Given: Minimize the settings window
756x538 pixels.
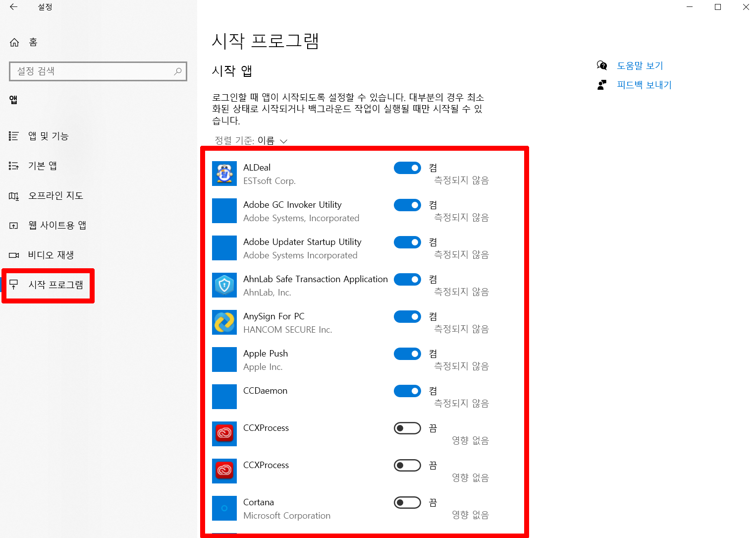Looking at the screenshot, I should pyautogui.click(x=690, y=7).
